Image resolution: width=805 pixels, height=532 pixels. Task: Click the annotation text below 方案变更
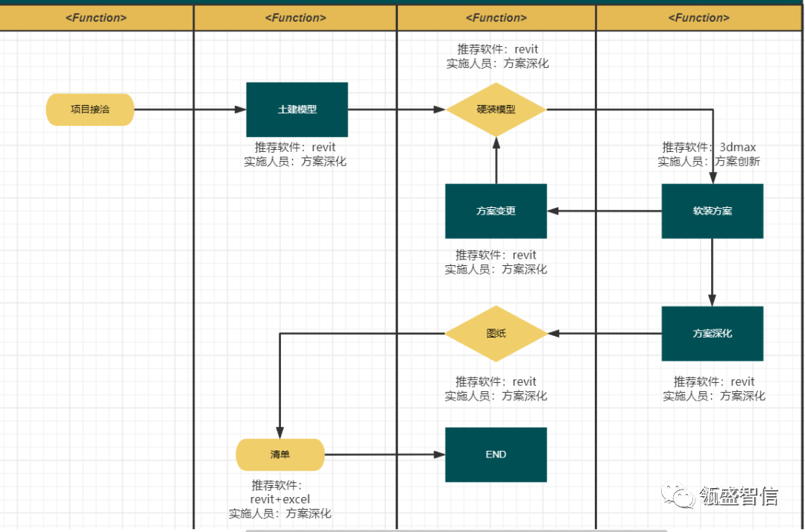point(496,262)
